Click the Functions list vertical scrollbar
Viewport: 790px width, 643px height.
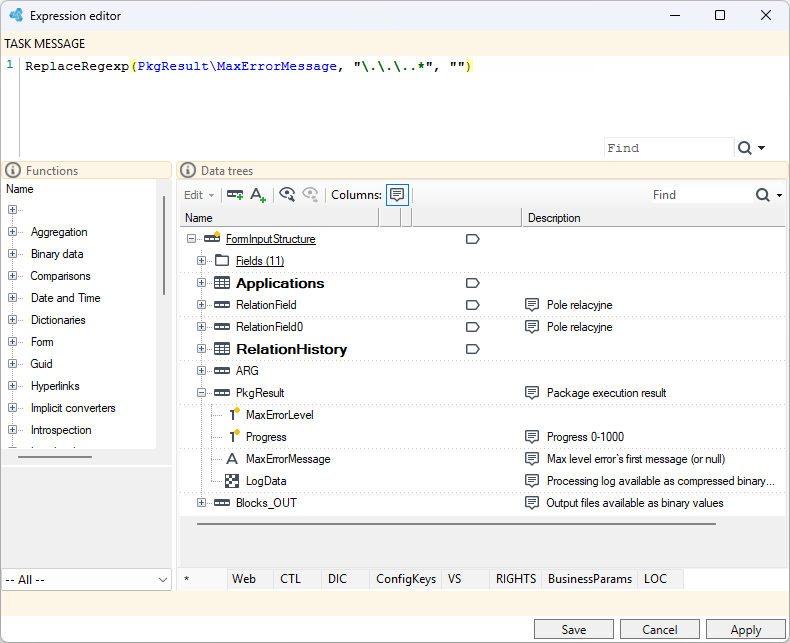point(164,245)
